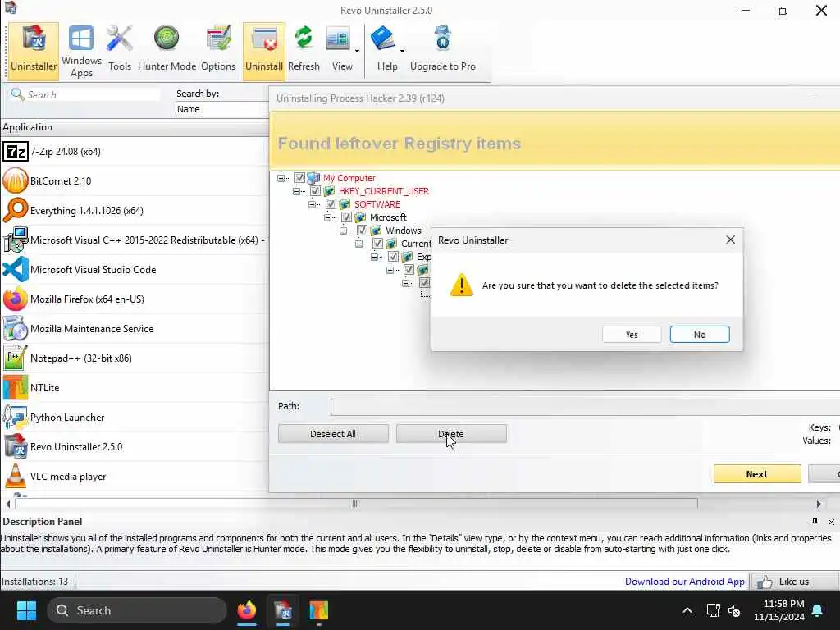Uncheck the SOFTWARE registry checkbox

(331, 204)
